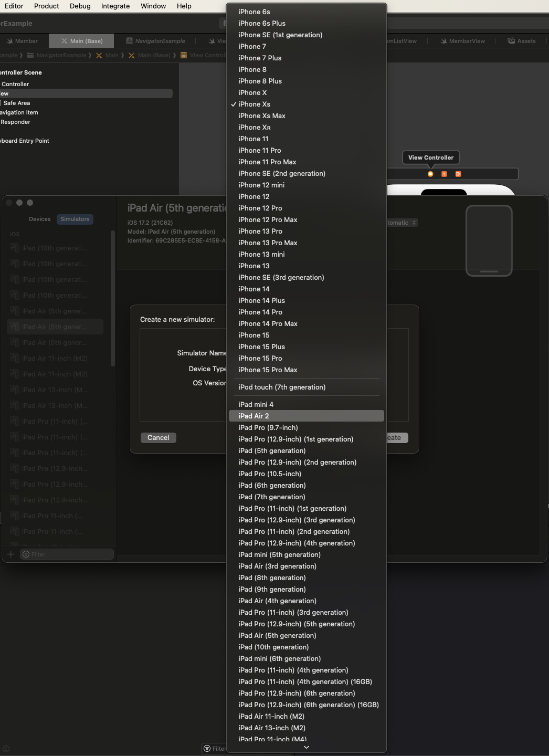Open the Integrate menu
The height and width of the screenshot is (756, 549).
115,6
